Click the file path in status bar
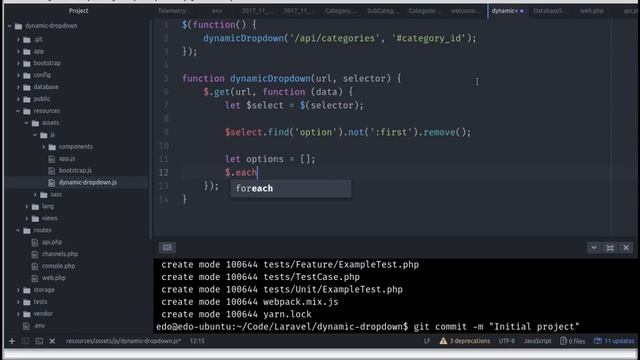This screenshot has height=360, width=640. 123,341
